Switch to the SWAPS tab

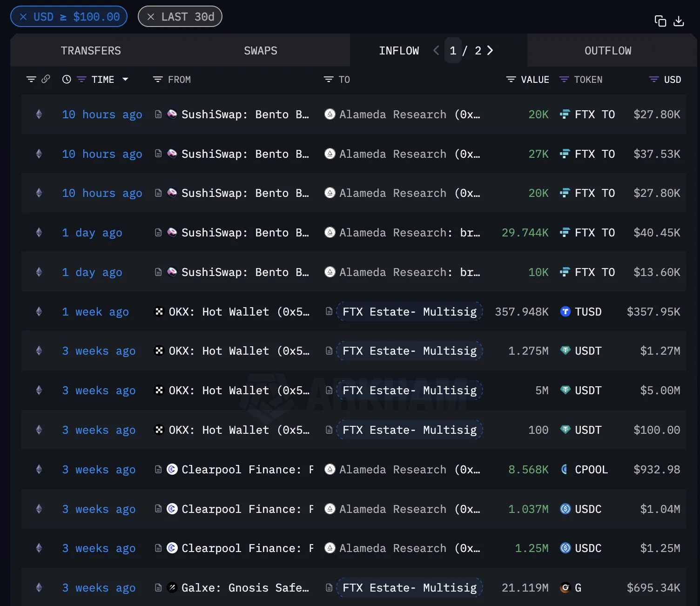(261, 50)
